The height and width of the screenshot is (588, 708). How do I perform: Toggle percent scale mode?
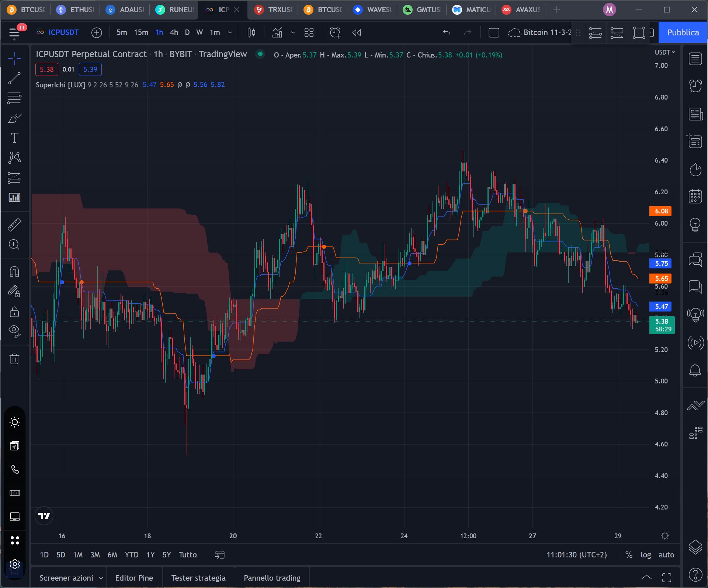(x=629, y=555)
